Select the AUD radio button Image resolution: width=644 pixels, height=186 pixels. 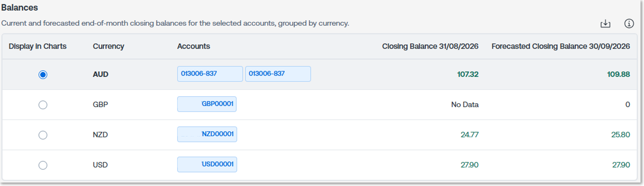point(43,74)
